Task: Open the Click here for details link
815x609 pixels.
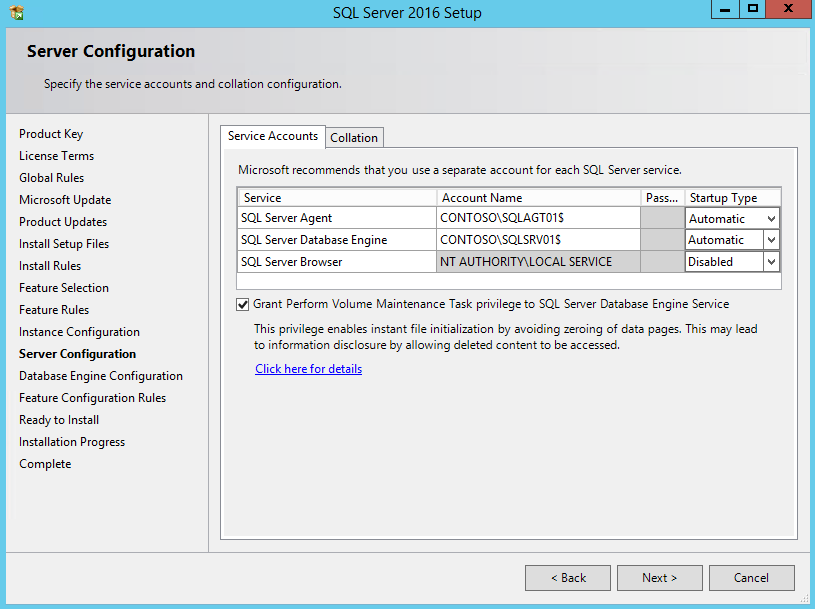Action: pos(308,369)
